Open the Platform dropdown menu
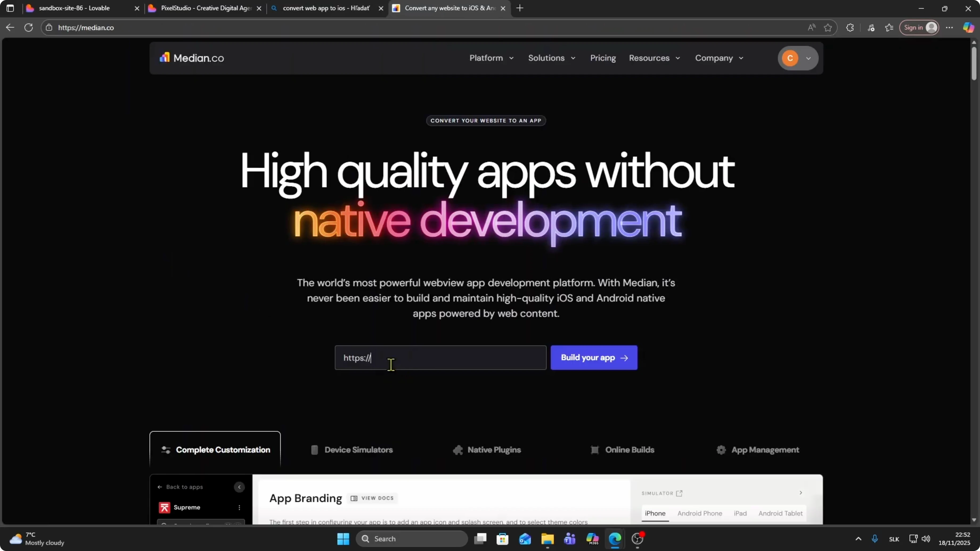 coord(491,58)
